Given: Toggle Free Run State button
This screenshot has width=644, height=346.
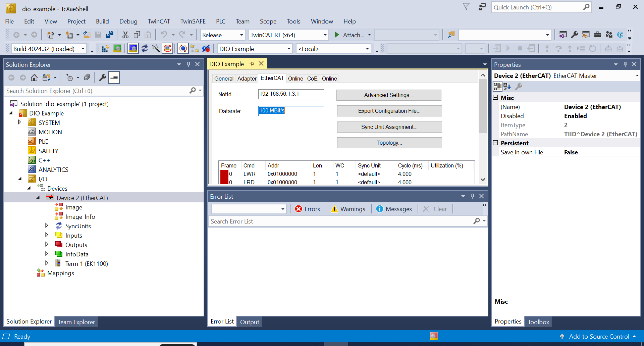Looking at the screenshot, I should pos(167,49).
